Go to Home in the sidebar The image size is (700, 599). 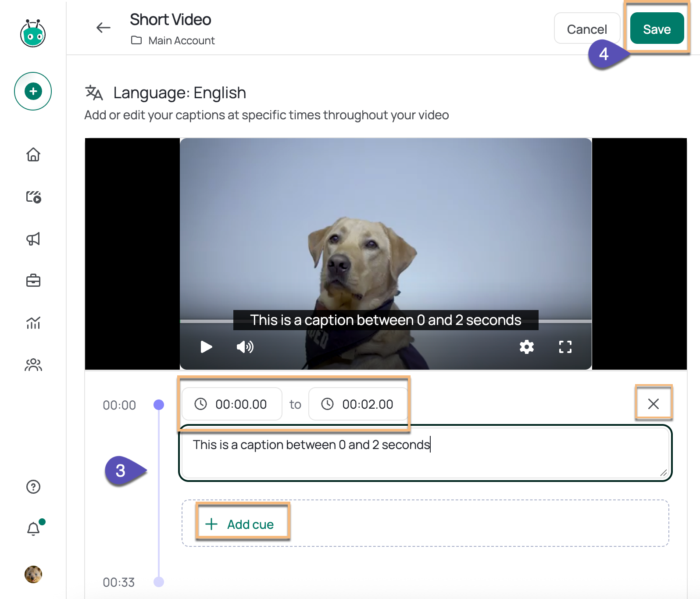click(33, 154)
